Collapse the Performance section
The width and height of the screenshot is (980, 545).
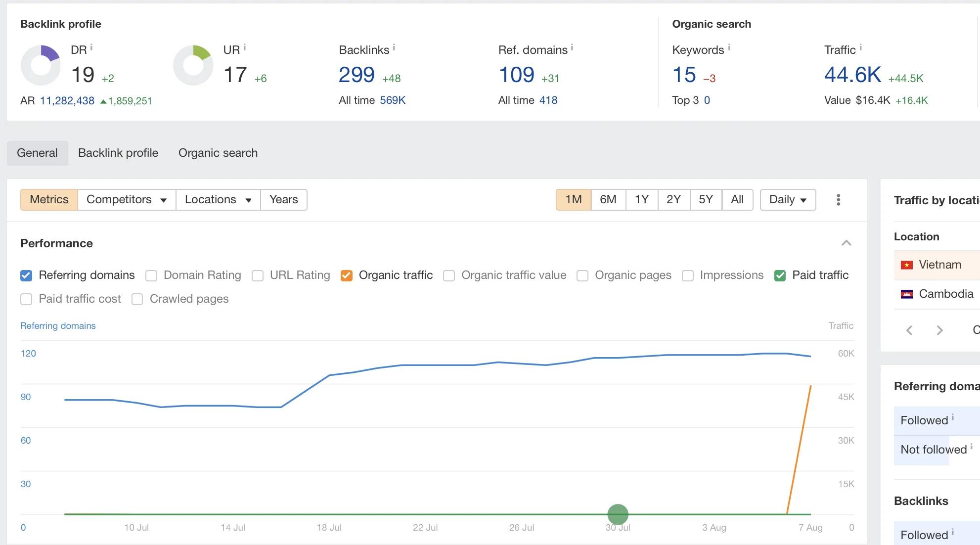tap(846, 243)
